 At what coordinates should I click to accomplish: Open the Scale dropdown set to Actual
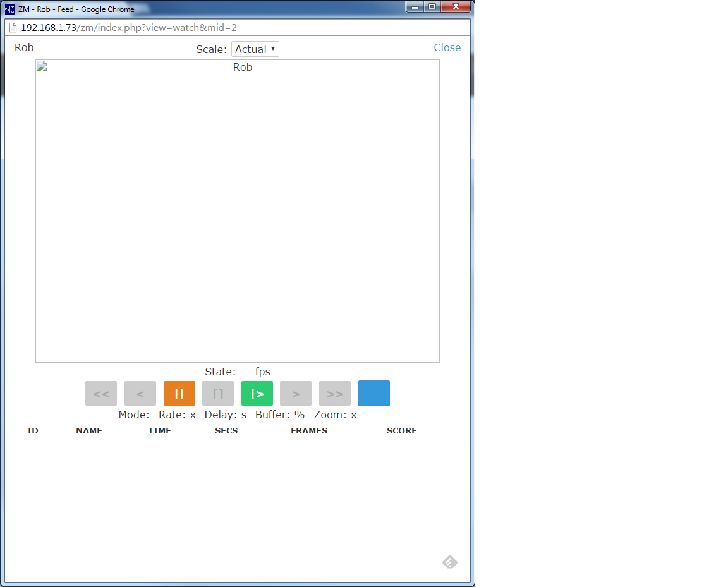coord(255,49)
